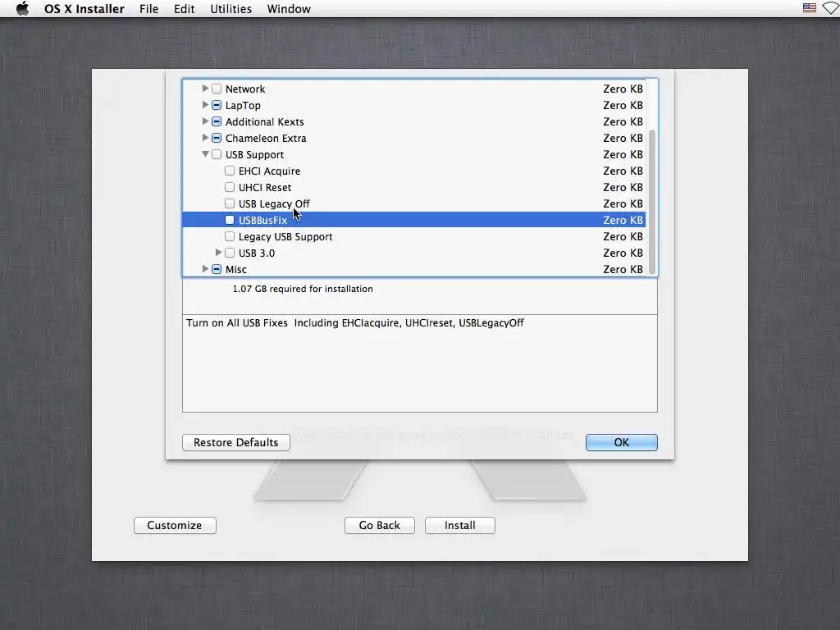Viewport: 840px width, 630px height.
Task: Click the Install button
Action: [x=459, y=525]
